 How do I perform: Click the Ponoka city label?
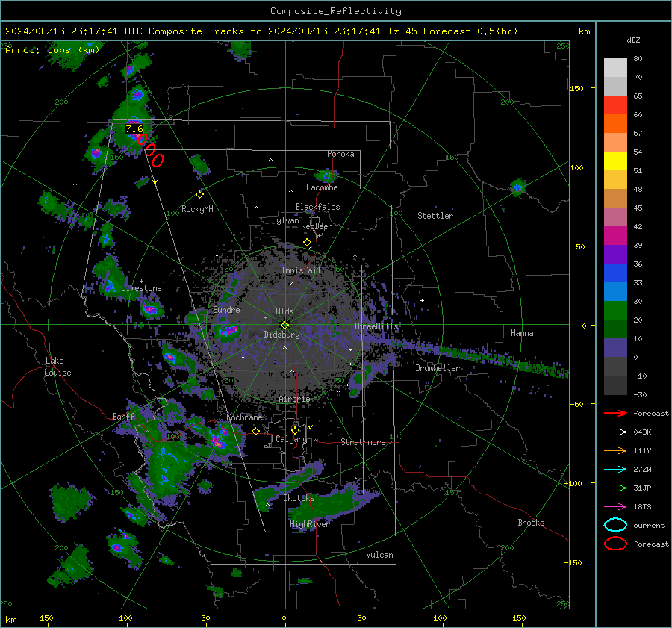340,154
